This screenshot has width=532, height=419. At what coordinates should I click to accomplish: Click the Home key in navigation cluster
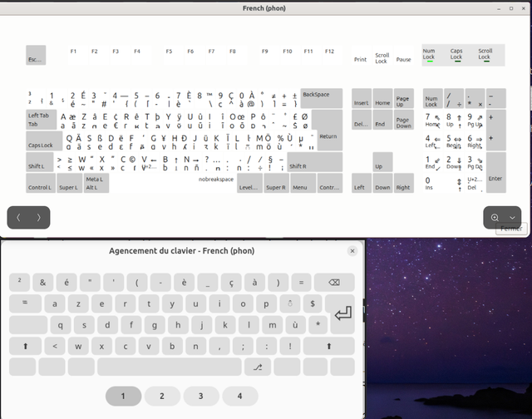click(x=382, y=98)
